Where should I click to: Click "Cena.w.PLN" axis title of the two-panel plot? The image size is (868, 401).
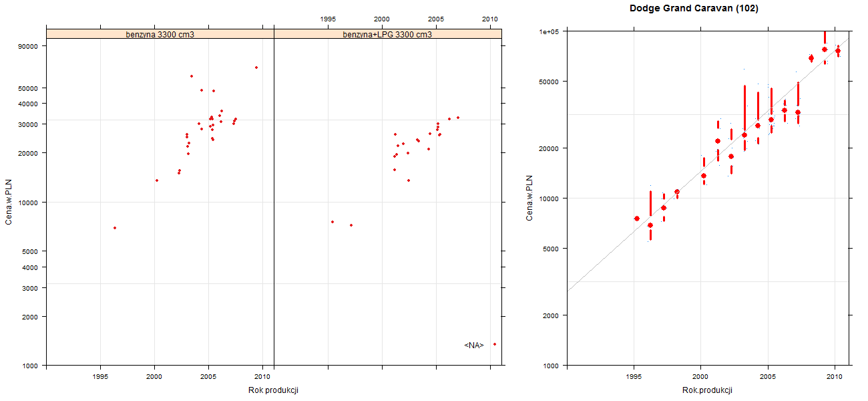[x=9, y=201]
